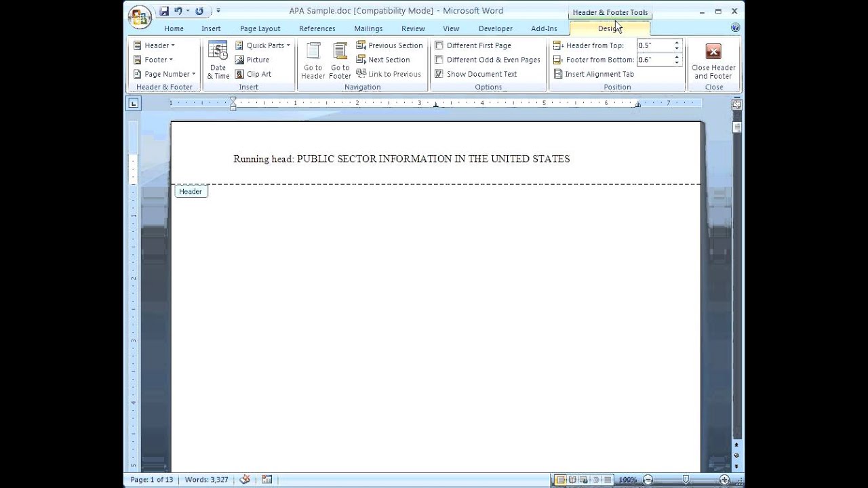Open Select Browse Object button
Screen dimensions: 868x488
click(736, 455)
